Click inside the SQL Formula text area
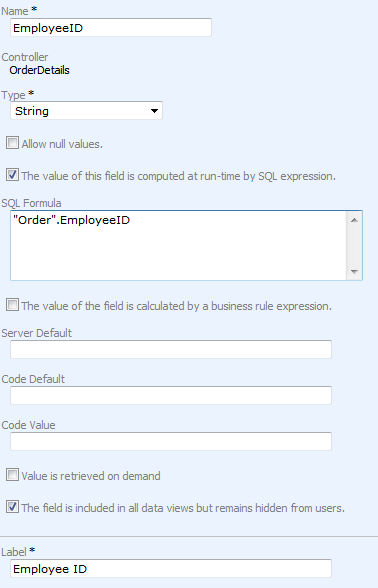 coord(178,245)
